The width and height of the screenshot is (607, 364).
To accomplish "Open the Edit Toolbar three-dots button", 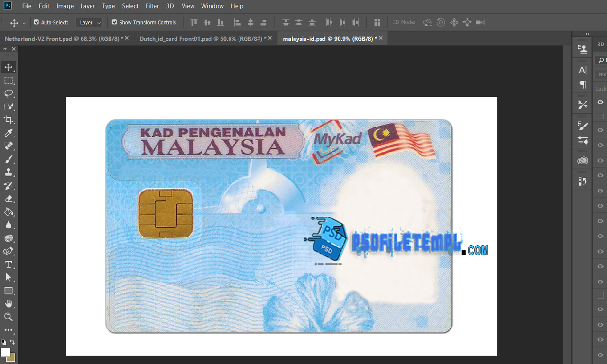I will 9,330.
